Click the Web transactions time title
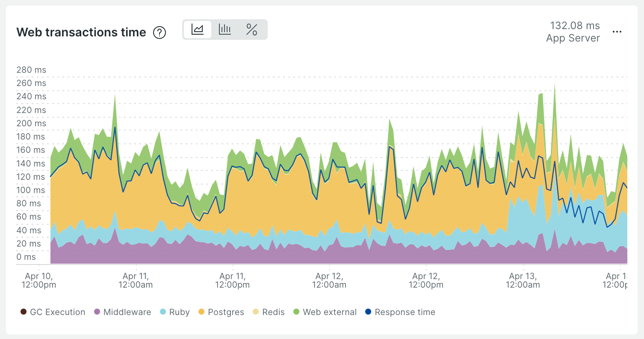The height and width of the screenshot is (339, 644). pos(81,33)
